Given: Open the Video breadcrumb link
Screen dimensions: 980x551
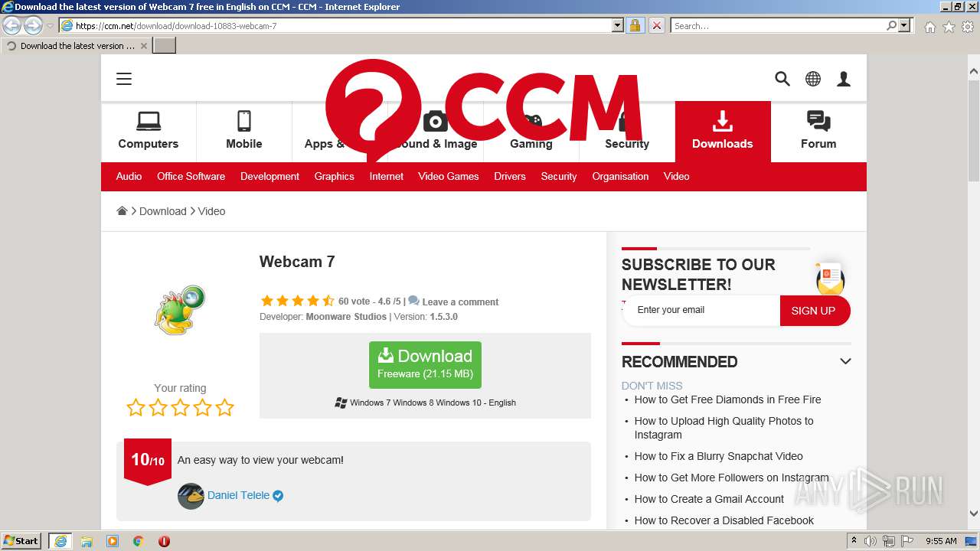Looking at the screenshot, I should (211, 211).
